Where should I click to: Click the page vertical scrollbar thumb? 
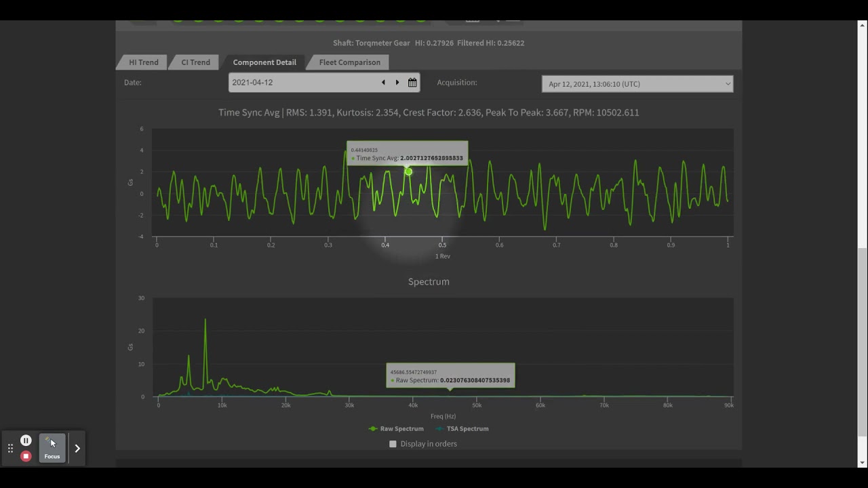[862, 342]
